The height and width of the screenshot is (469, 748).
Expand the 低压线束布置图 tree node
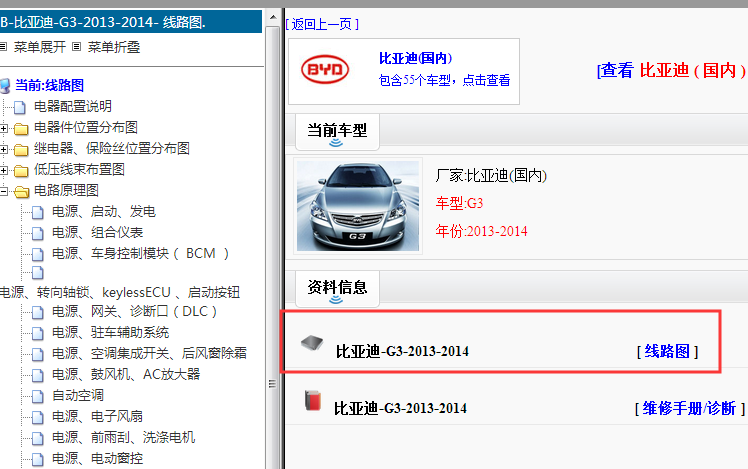tap(3, 170)
